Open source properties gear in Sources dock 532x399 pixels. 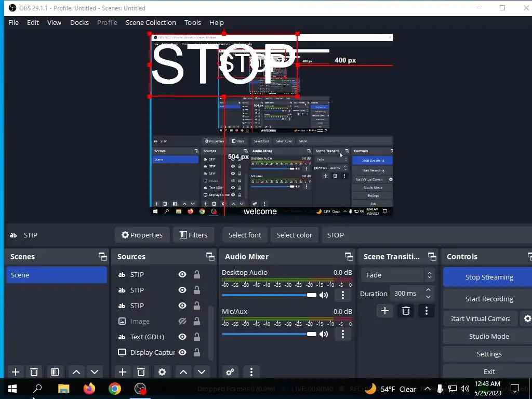click(162, 372)
